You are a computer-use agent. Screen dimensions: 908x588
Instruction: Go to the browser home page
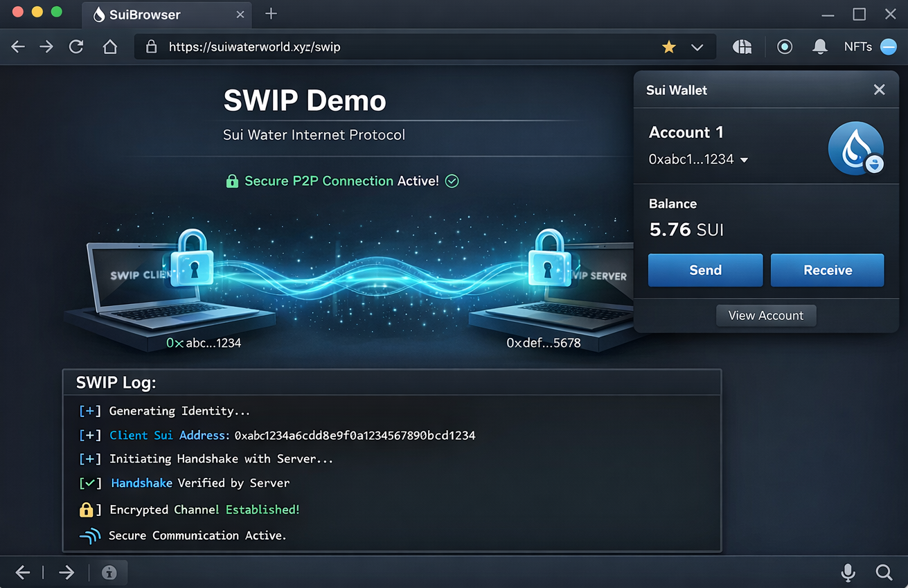point(109,47)
